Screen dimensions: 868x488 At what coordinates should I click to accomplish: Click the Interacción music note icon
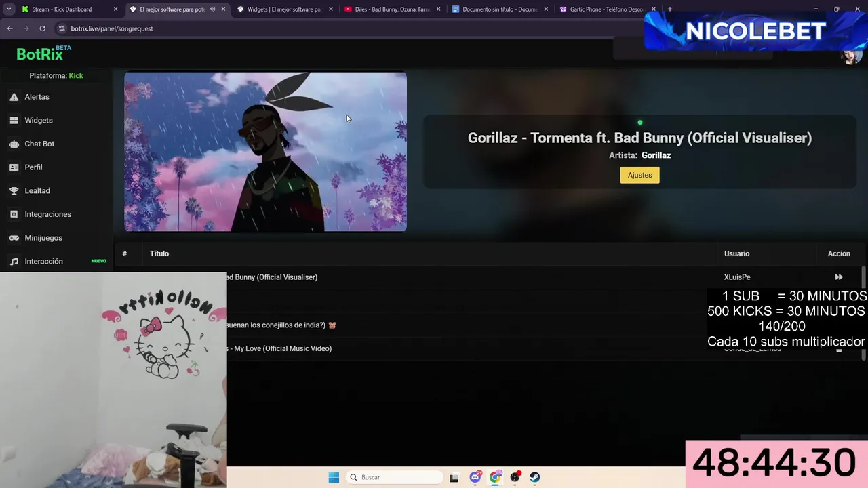14,261
